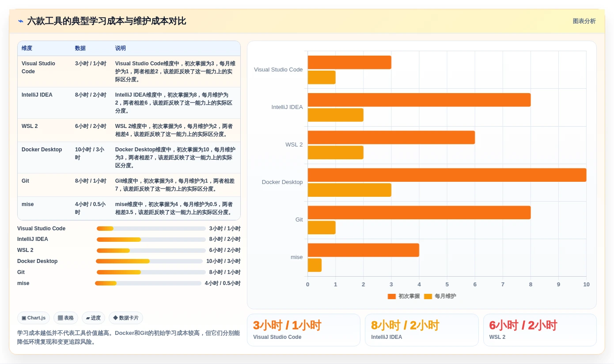Image resolution: width=614 pixels, height=364 pixels.
Task: Click the lightning icon beside the title
Action: pos(21,21)
